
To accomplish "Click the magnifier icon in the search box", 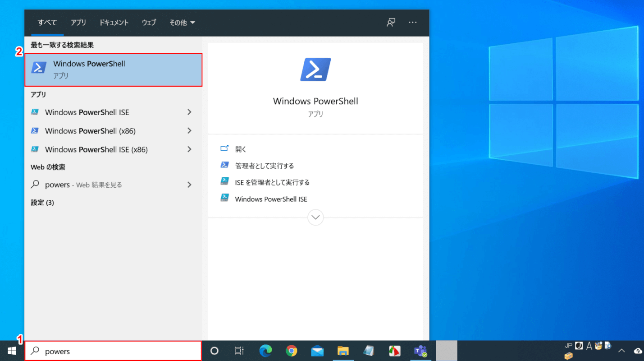I will coord(35,351).
